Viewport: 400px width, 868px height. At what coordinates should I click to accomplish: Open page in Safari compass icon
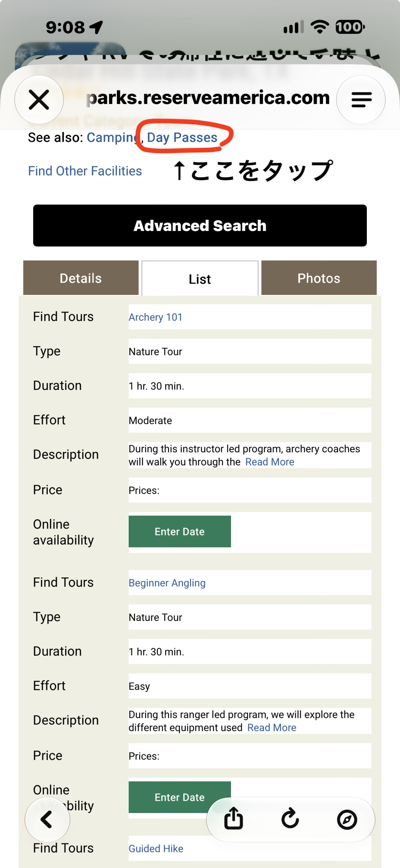point(347,820)
